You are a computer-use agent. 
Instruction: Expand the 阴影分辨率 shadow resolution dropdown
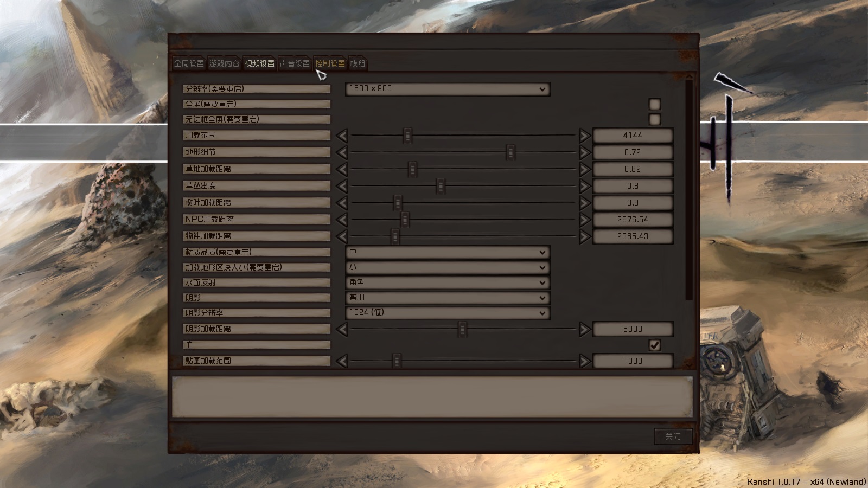click(448, 313)
